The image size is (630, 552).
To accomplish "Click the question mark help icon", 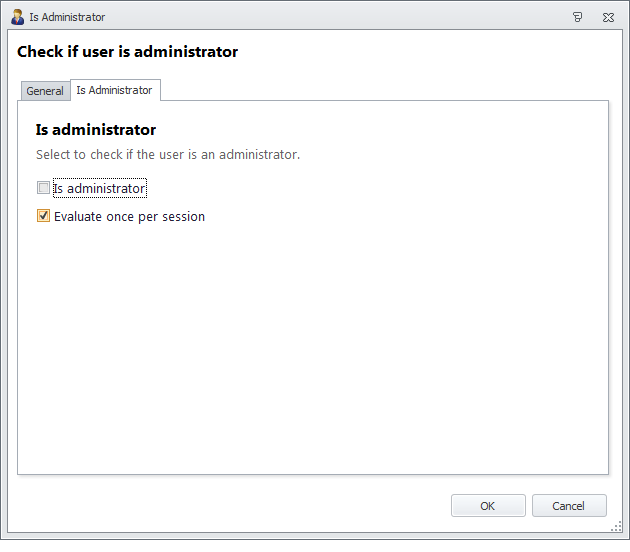I will 577,17.
